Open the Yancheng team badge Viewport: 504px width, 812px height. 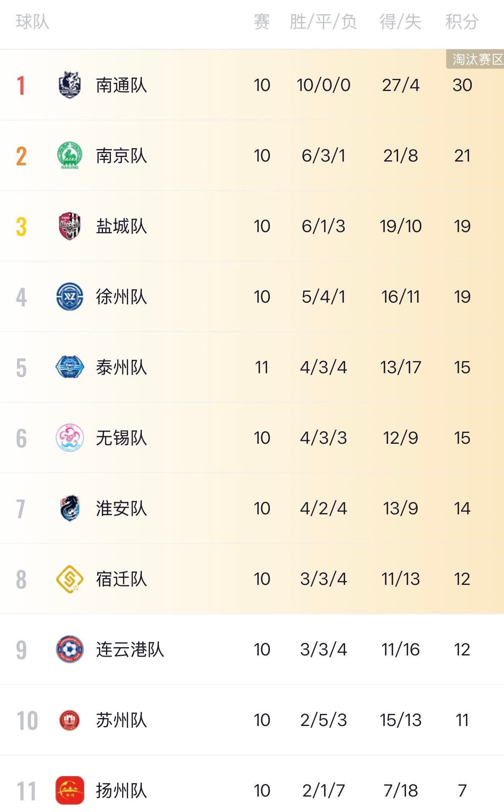tap(70, 226)
